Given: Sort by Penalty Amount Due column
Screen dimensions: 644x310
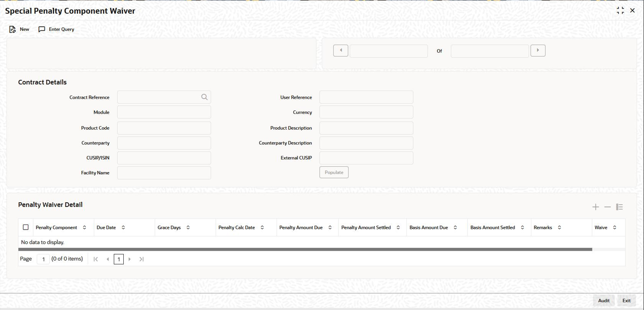Looking at the screenshot, I should click(330, 228).
